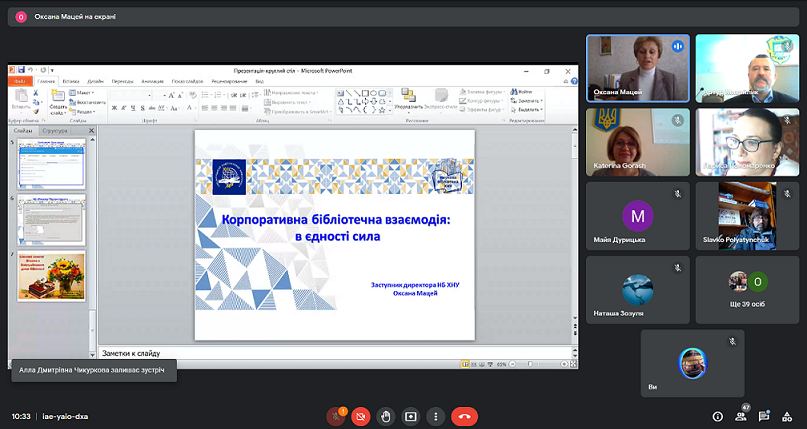Click the Slavko Polyatynchuk video tile
The image size is (807, 429).
click(747, 216)
